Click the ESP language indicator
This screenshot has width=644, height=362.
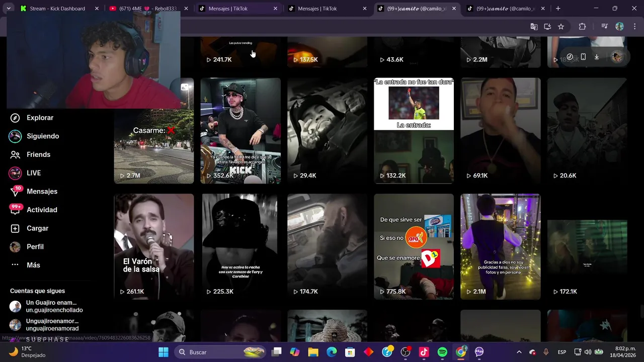tap(562, 352)
